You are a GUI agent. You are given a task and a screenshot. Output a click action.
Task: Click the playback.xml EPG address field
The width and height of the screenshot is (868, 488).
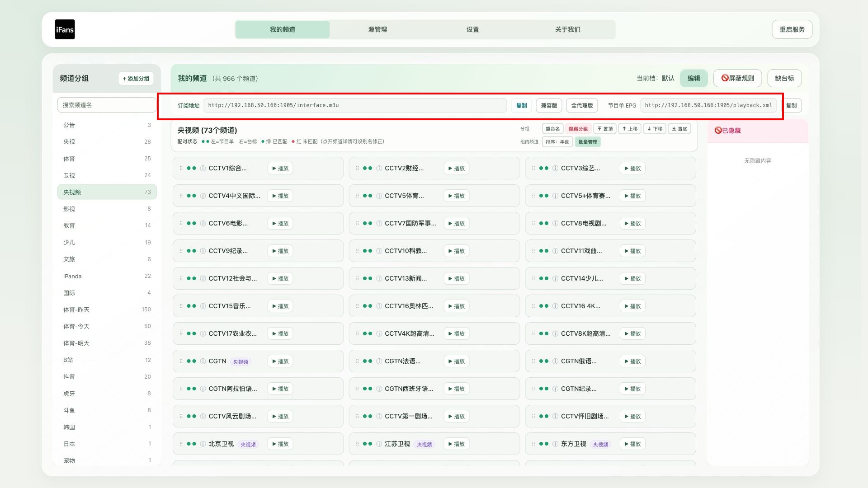coord(708,105)
